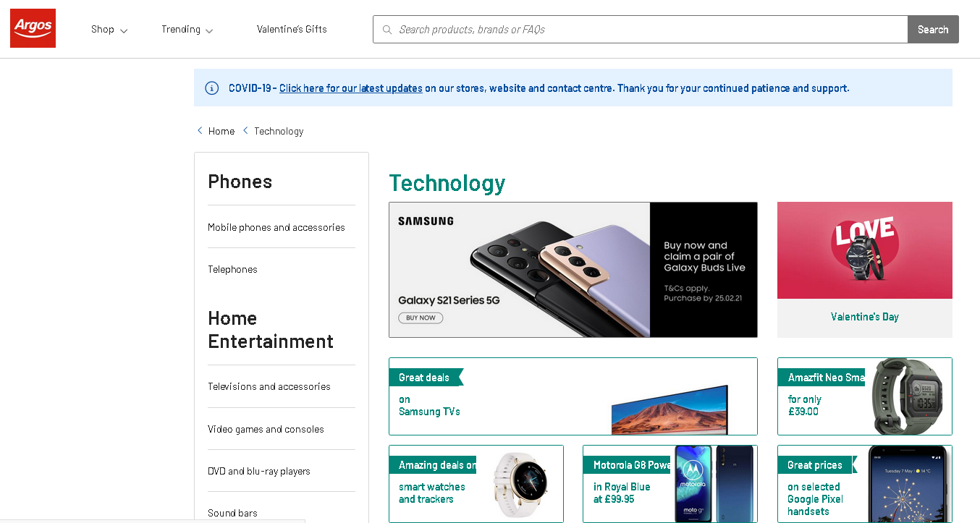This screenshot has height=523, width=980.
Task: Click the search magnifier icon
Action: click(387, 30)
